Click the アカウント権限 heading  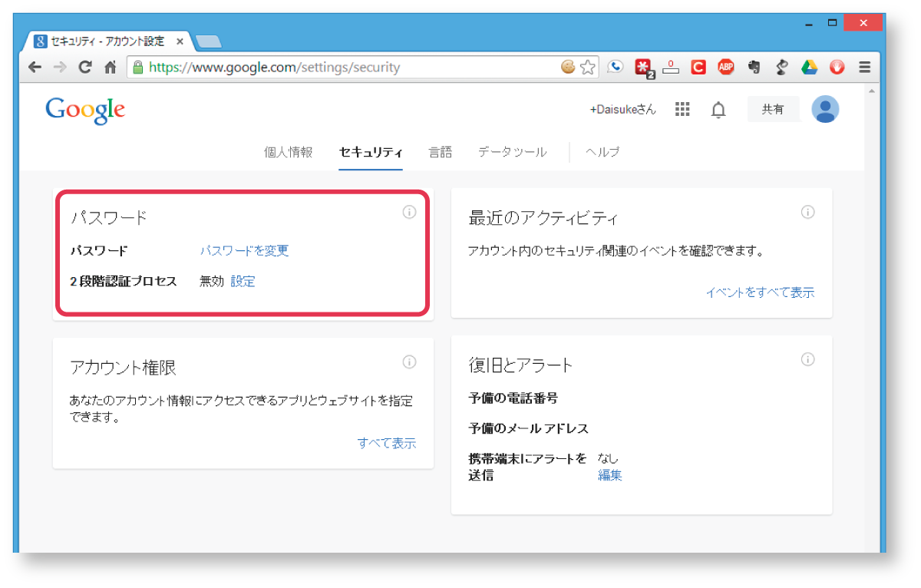point(123,368)
